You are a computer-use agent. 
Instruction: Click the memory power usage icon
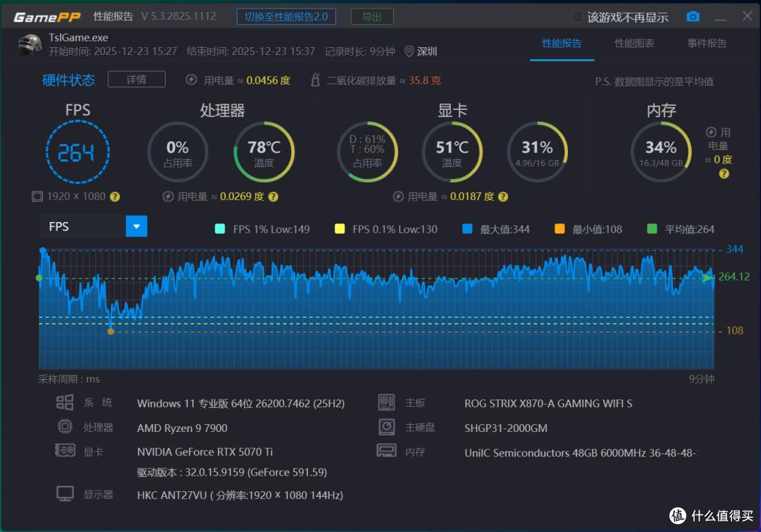pos(711,132)
